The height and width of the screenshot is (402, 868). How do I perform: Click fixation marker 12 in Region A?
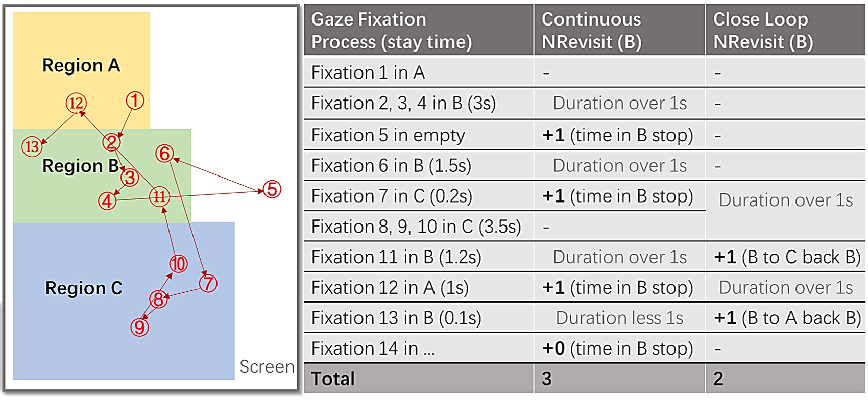point(76,103)
